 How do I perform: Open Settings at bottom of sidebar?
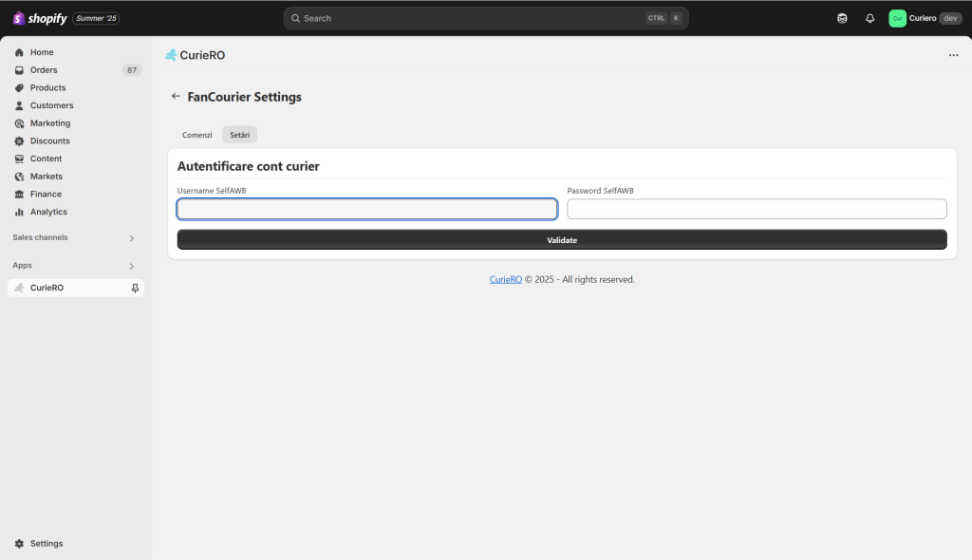(x=47, y=543)
